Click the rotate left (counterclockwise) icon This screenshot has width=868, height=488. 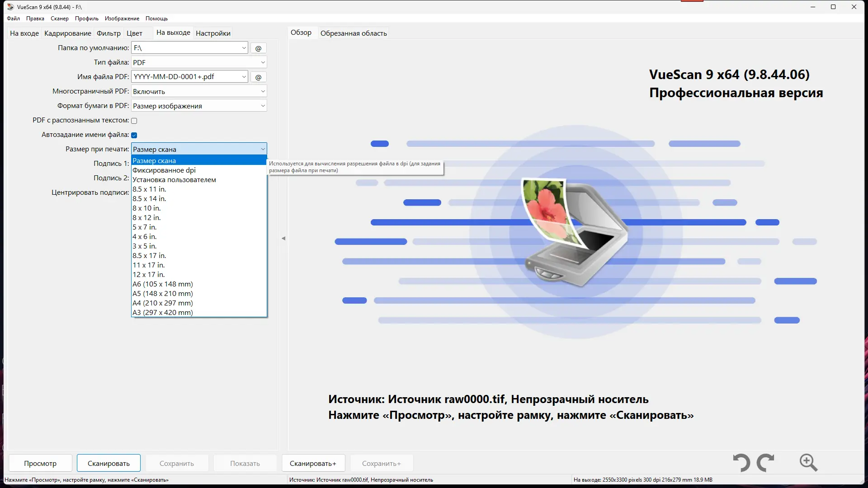[x=741, y=463]
